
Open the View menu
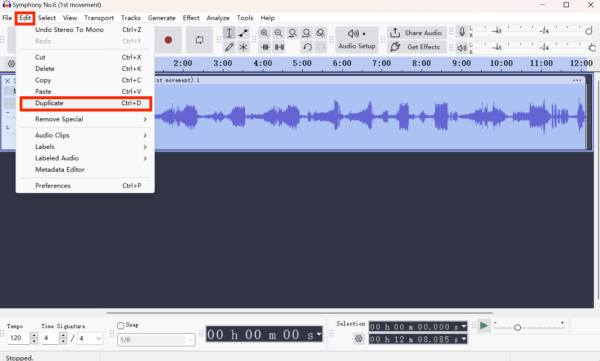coord(70,18)
